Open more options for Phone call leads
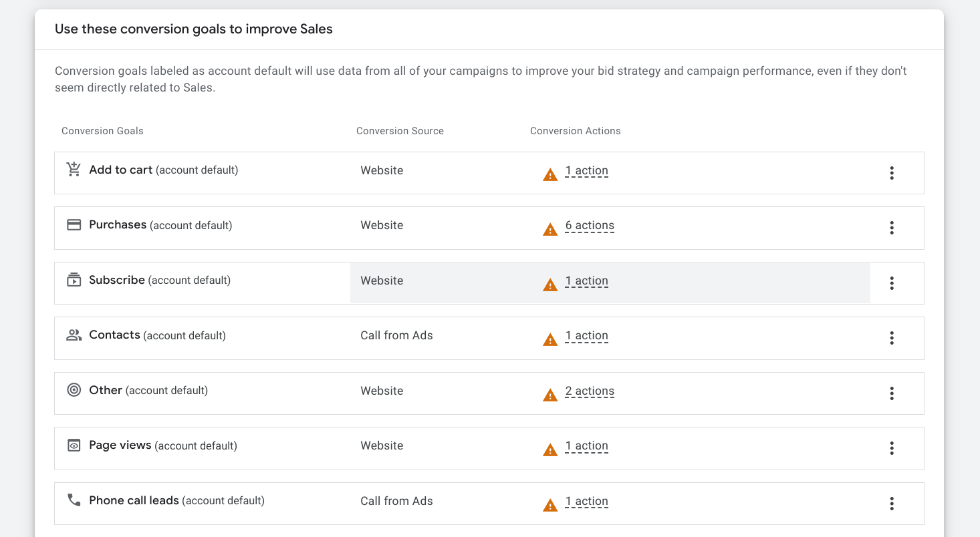Viewport: 980px width, 537px height. (891, 504)
